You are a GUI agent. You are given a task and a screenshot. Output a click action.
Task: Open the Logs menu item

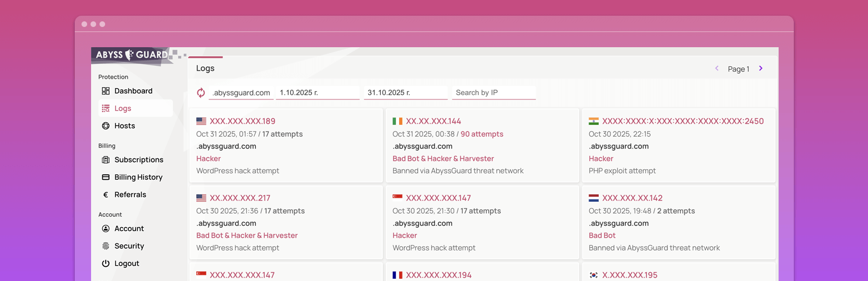point(123,108)
